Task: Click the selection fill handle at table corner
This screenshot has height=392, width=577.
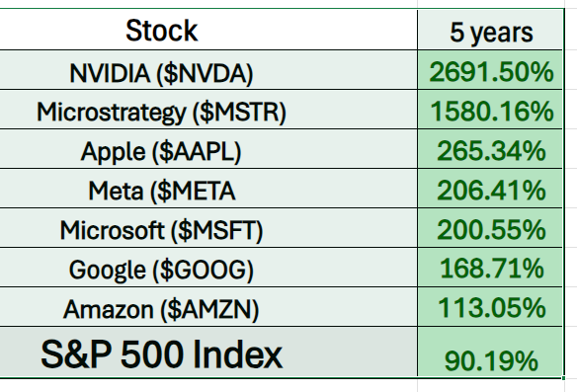Action: [x=564, y=377]
